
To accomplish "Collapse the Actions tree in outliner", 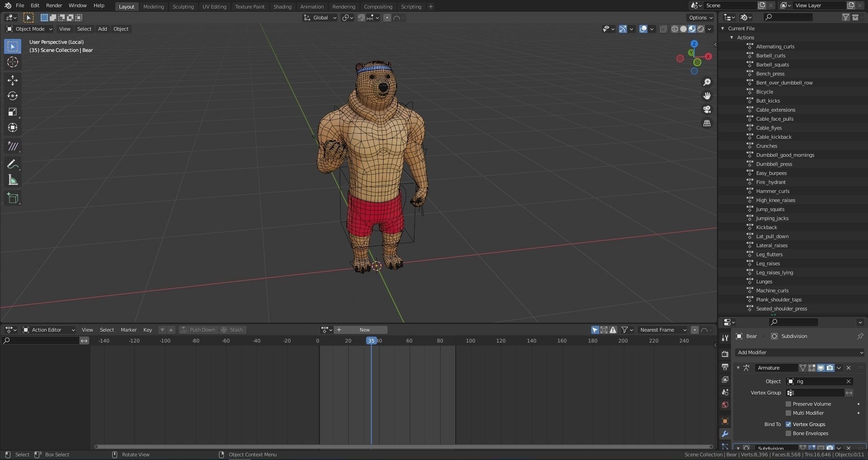I will (732, 38).
